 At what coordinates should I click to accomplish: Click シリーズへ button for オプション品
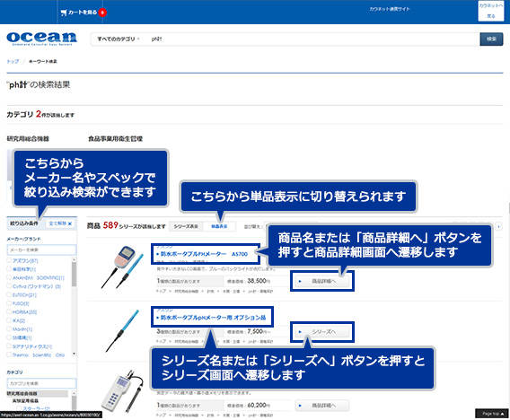(322, 332)
